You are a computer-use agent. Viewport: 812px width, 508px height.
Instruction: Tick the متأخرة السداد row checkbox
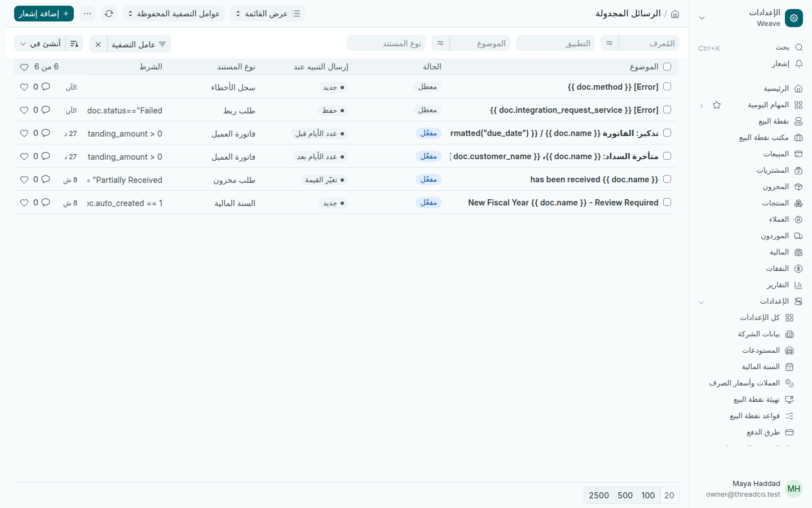point(667,156)
